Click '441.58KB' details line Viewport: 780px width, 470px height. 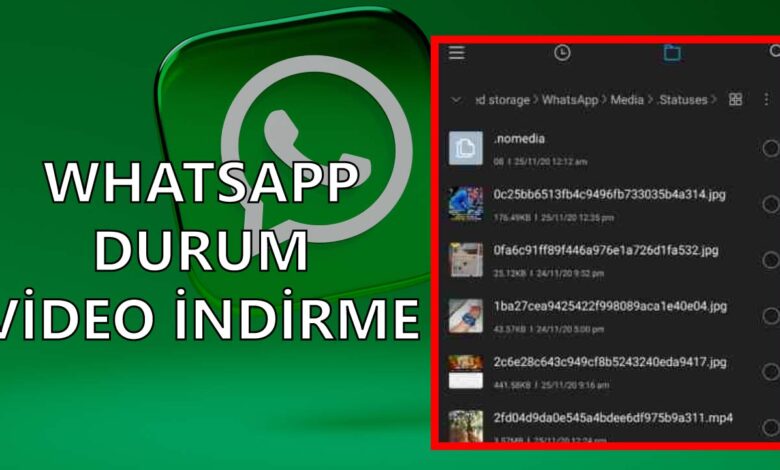coord(551,385)
